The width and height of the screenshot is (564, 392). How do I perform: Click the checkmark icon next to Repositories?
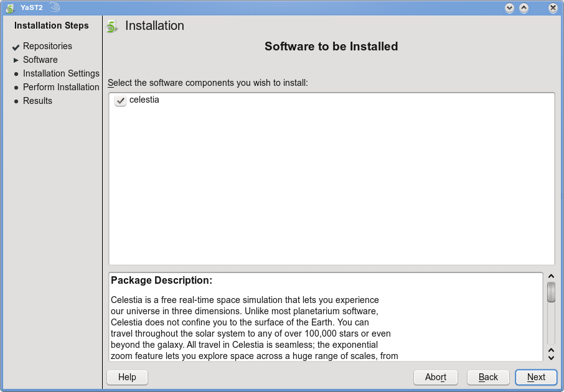coord(15,45)
